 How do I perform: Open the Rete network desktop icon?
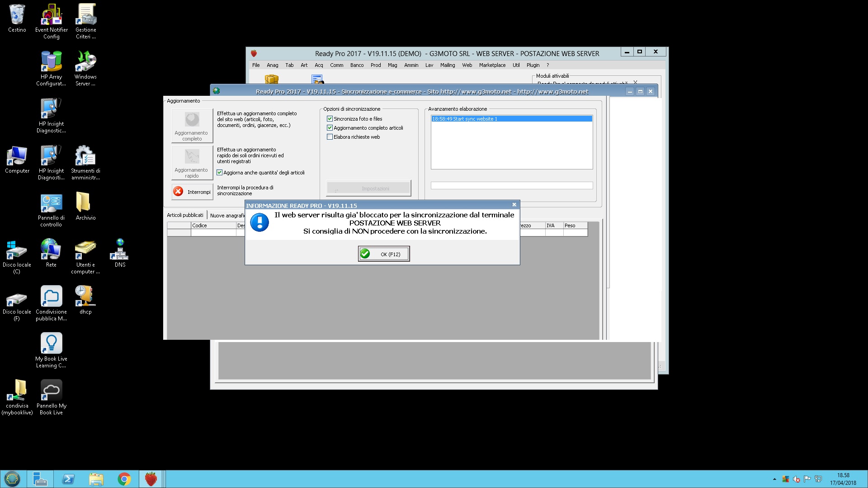(51, 253)
